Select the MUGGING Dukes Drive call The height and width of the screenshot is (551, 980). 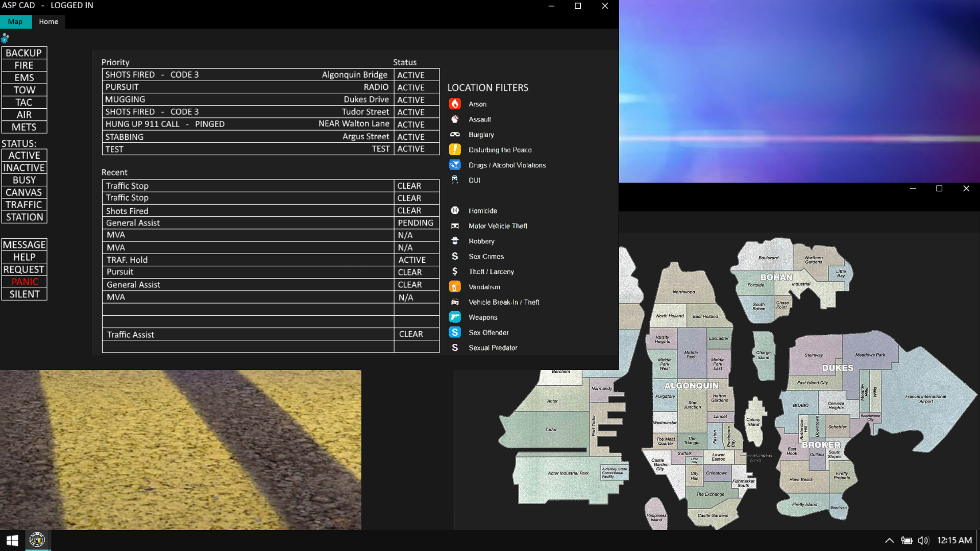click(271, 99)
